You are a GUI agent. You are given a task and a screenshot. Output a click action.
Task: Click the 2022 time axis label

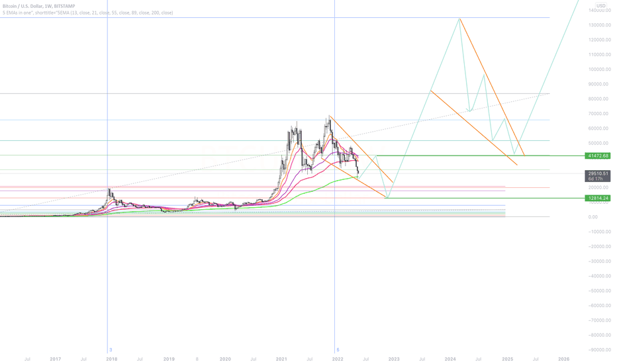[x=338, y=359]
